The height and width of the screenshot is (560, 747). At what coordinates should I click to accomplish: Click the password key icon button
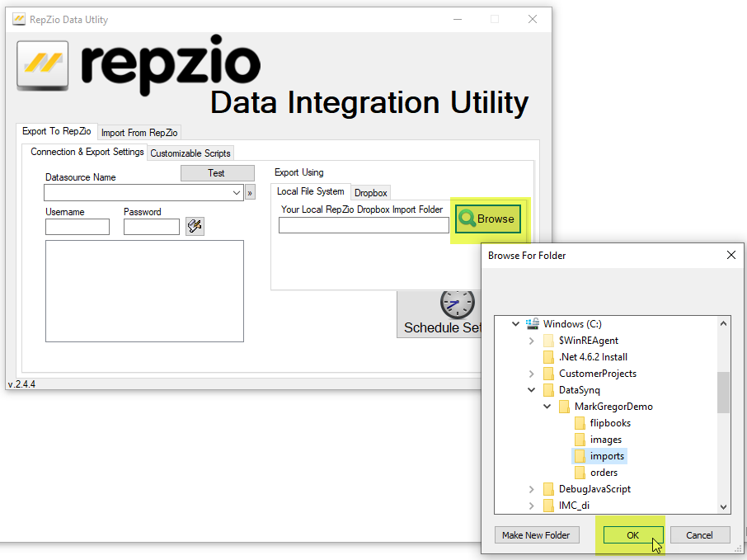195,226
